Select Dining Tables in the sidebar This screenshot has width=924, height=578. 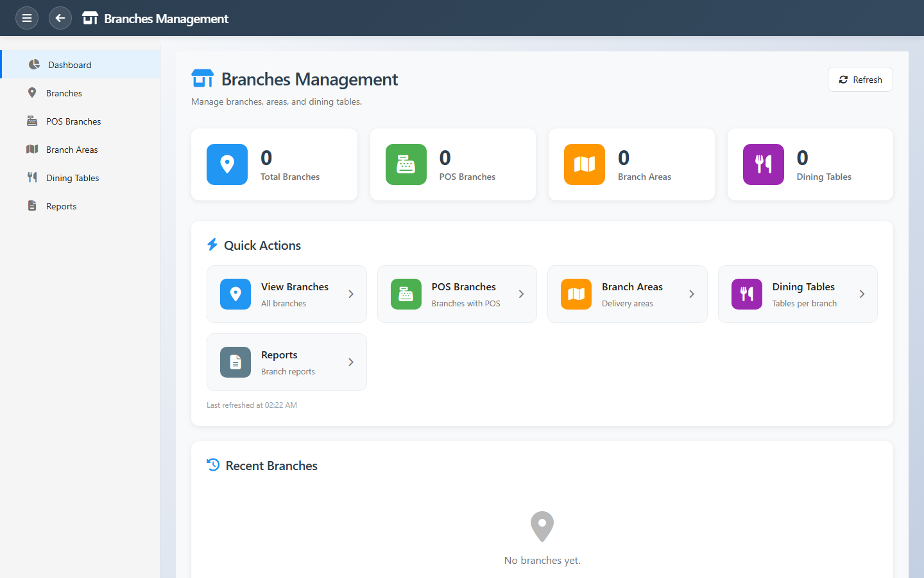point(73,178)
